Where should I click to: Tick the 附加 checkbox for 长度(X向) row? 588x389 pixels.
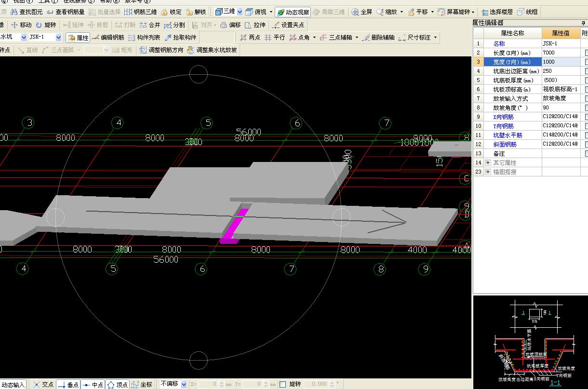pyautogui.click(x=586, y=53)
